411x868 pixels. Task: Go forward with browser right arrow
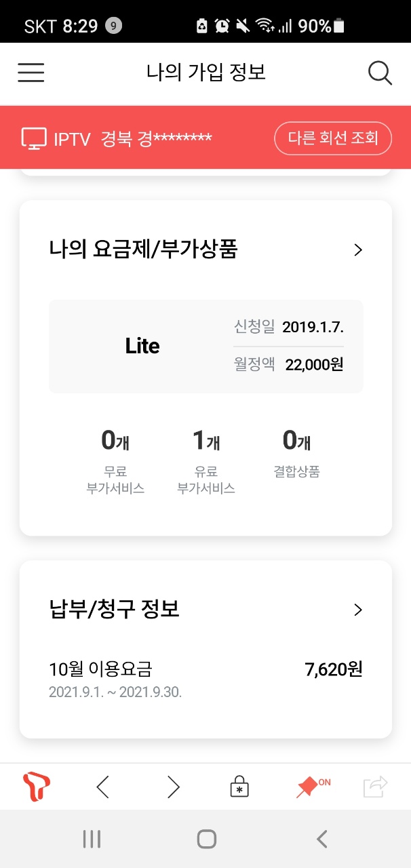tap(174, 787)
